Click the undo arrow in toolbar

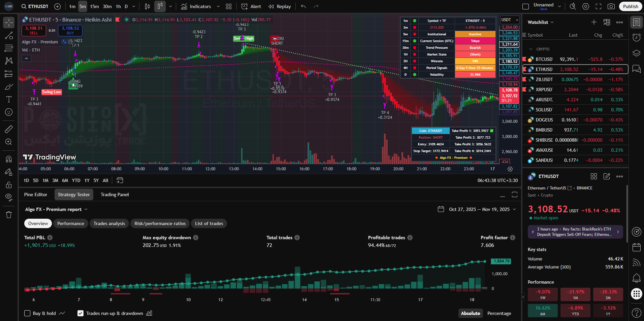[x=303, y=6]
